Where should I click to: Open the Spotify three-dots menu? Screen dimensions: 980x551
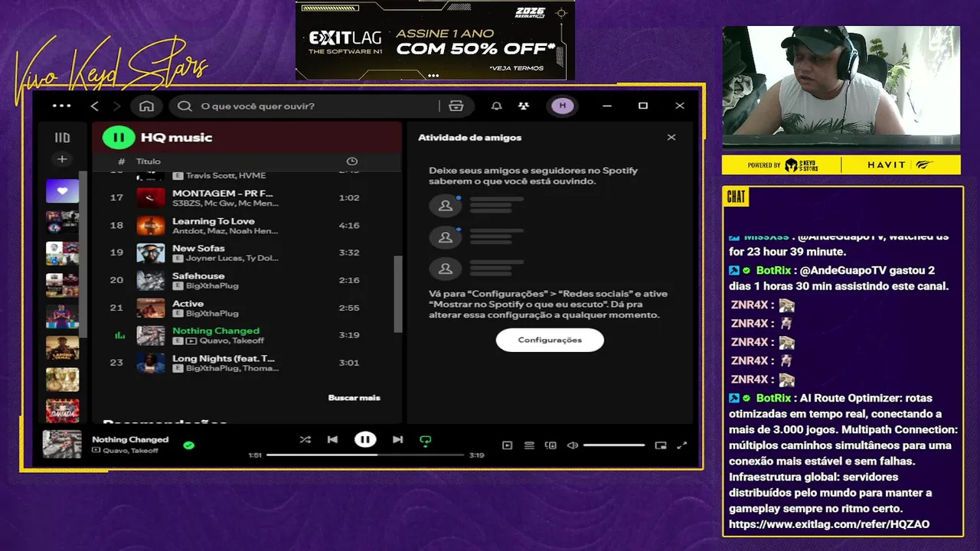click(x=61, y=106)
